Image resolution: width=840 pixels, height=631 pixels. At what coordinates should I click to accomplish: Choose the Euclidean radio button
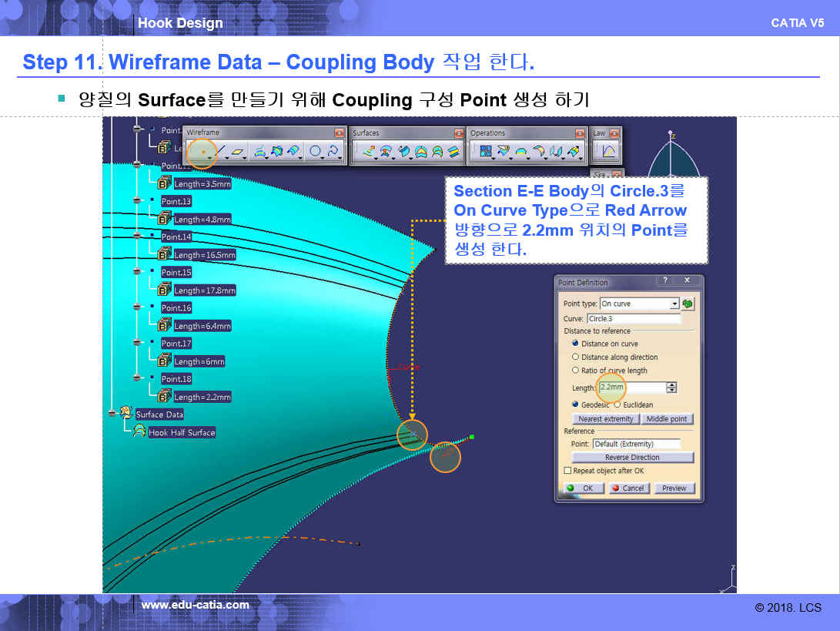(617, 404)
